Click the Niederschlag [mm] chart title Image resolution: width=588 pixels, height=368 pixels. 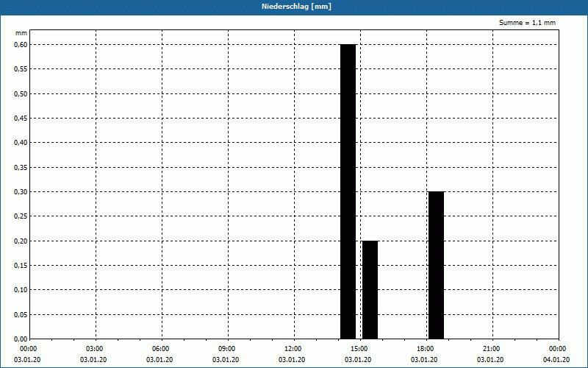tap(296, 7)
